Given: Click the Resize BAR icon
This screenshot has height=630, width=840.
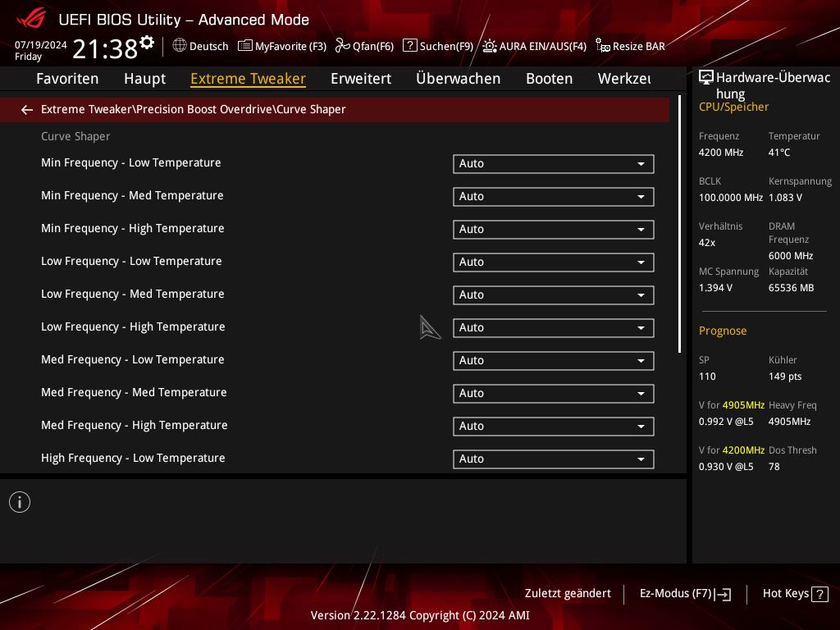Looking at the screenshot, I should tap(603, 46).
